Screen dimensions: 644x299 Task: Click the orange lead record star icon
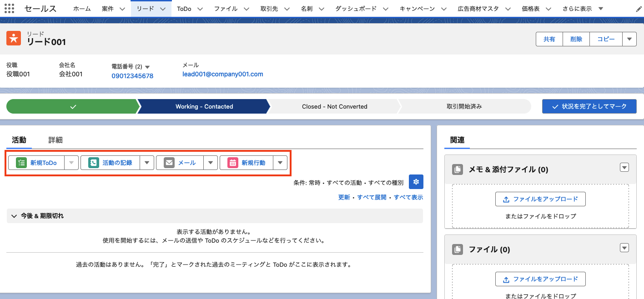13,39
